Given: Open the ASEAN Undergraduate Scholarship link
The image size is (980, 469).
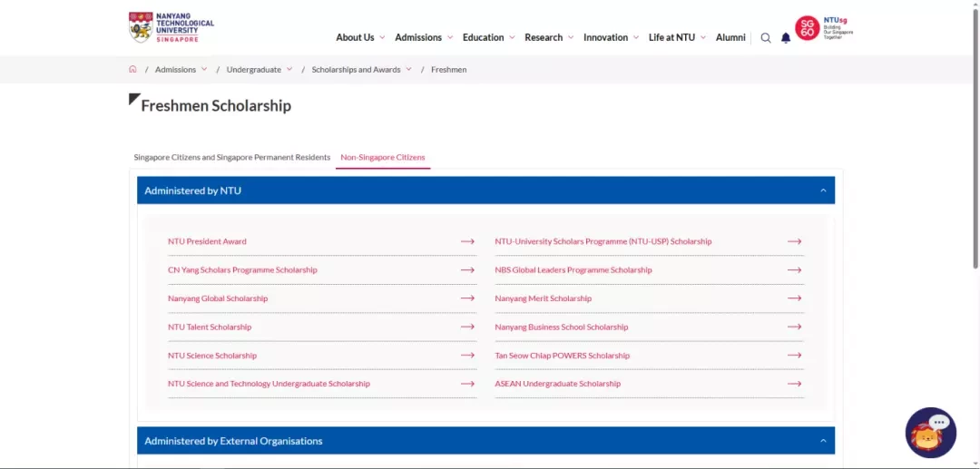Looking at the screenshot, I should point(557,384).
